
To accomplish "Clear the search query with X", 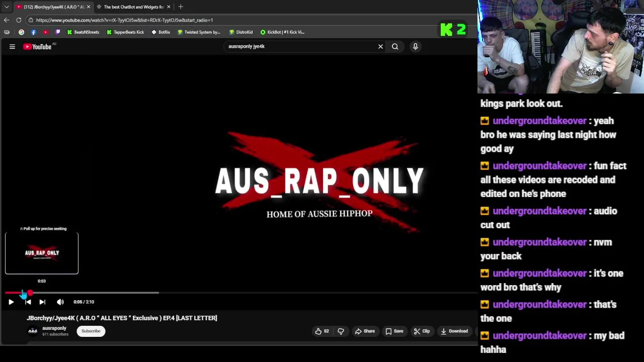I will point(380,46).
